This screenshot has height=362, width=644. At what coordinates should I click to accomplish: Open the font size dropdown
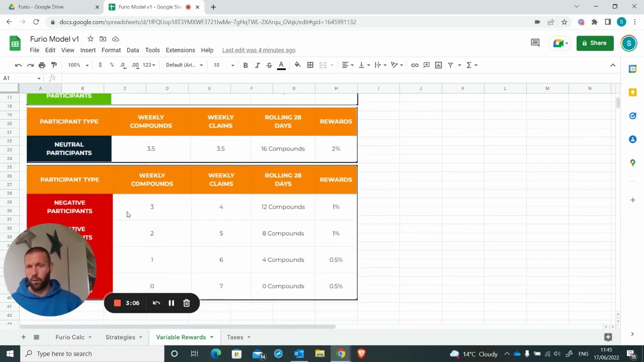tap(223, 65)
